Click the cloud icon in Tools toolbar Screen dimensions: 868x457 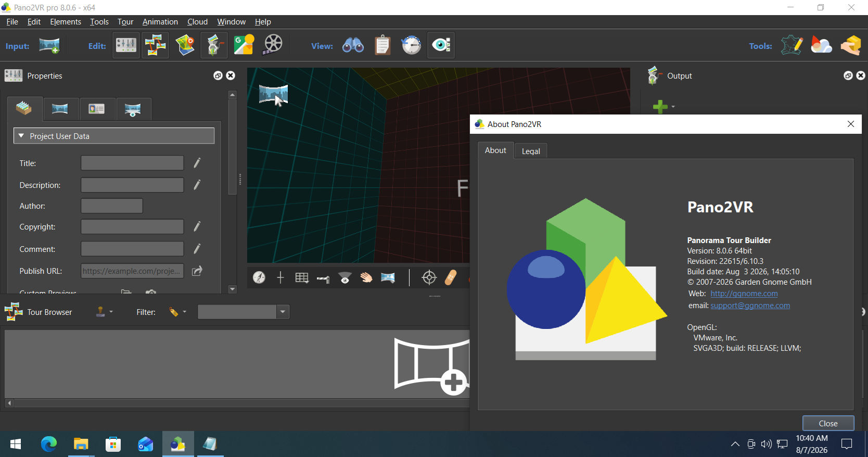pyautogui.click(x=821, y=45)
